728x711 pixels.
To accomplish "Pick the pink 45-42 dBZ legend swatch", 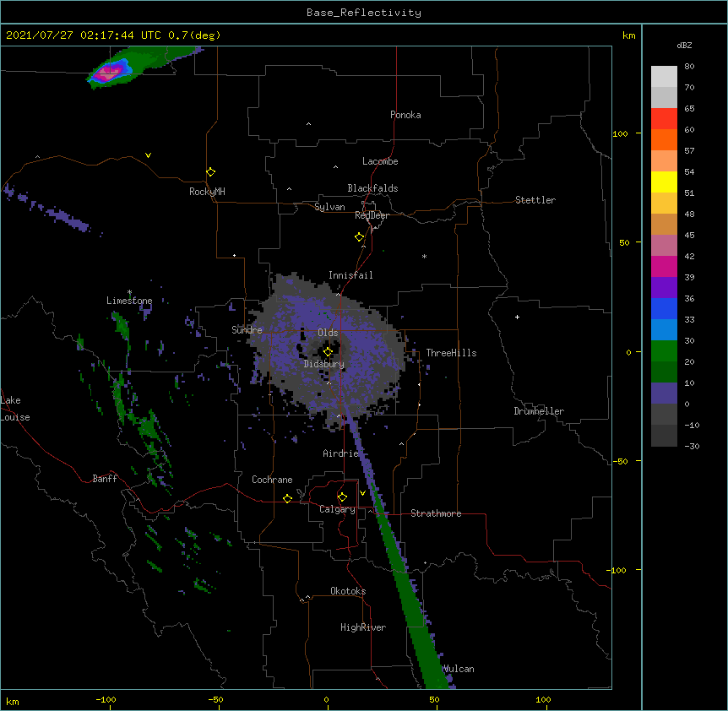I will pyautogui.click(x=664, y=245).
